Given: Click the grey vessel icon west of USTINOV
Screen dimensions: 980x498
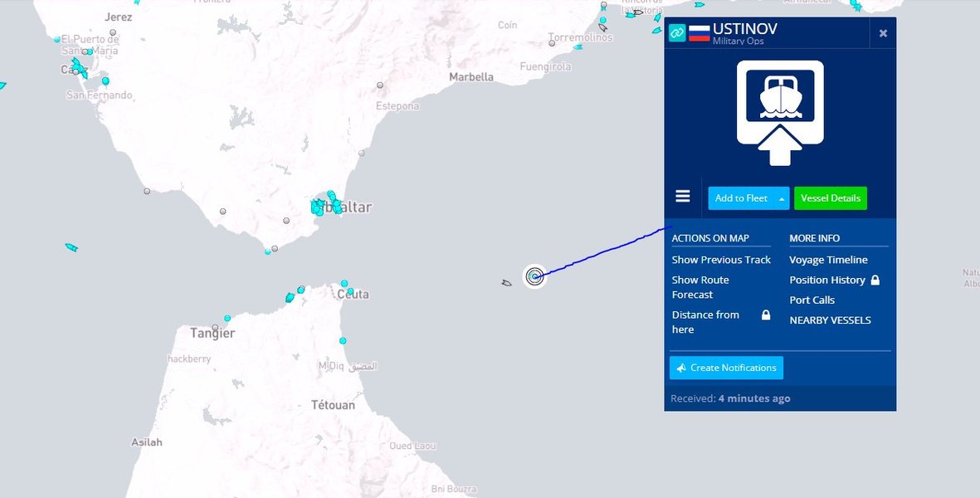Looking at the screenshot, I should (x=507, y=283).
